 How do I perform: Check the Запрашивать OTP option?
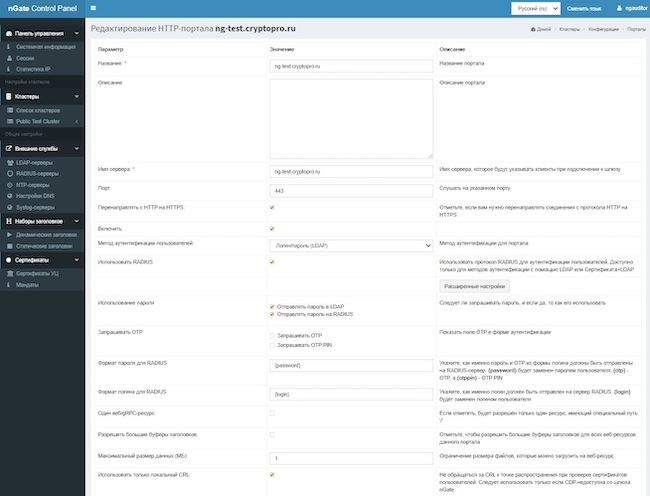pyautogui.click(x=272, y=336)
